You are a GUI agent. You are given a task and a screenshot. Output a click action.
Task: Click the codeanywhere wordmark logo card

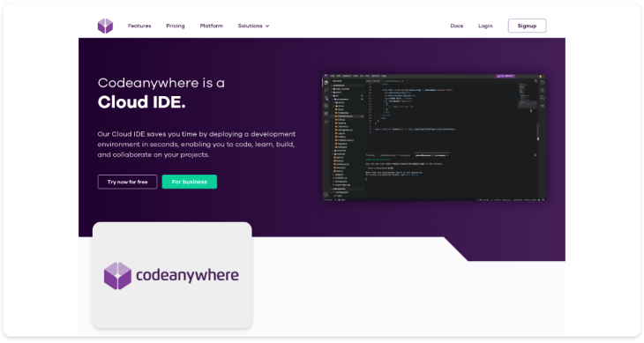[172, 275]
